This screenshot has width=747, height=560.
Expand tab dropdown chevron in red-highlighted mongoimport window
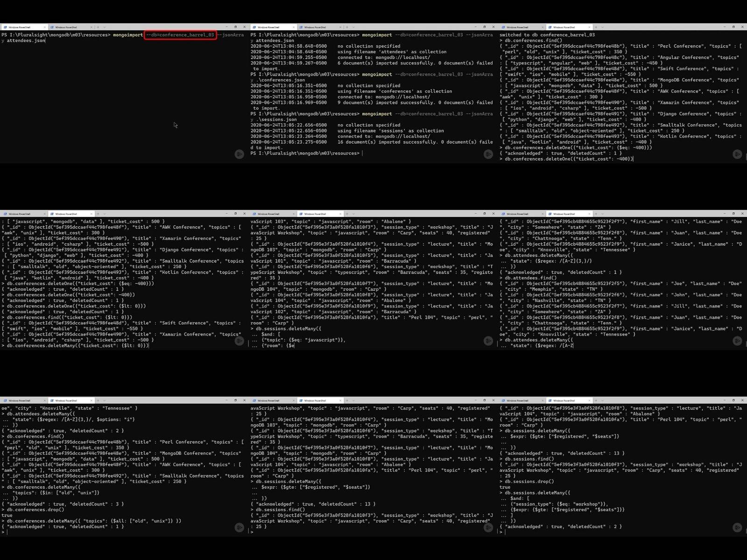(104, 27)
